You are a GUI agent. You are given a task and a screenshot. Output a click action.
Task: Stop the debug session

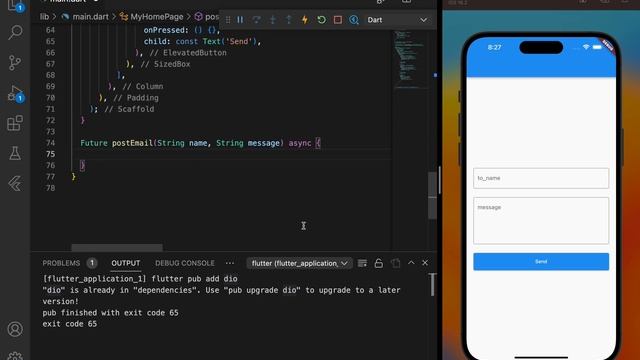pos(338,20)
